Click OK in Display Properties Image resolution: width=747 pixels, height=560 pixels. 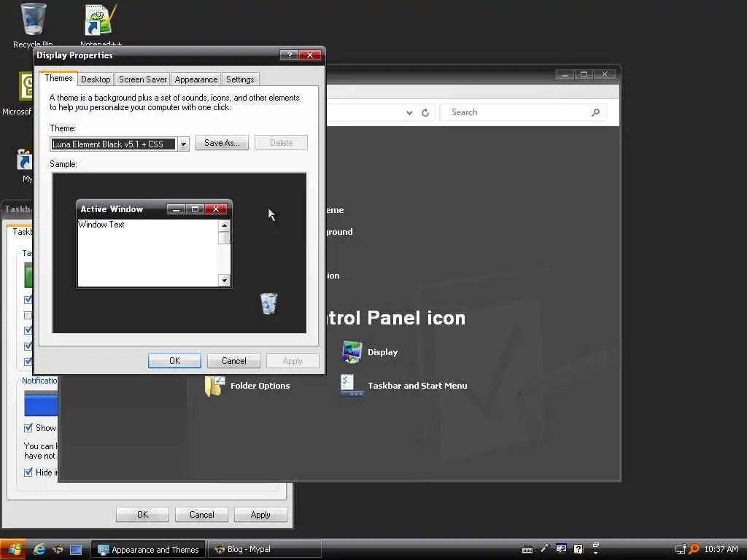(174, 361)
